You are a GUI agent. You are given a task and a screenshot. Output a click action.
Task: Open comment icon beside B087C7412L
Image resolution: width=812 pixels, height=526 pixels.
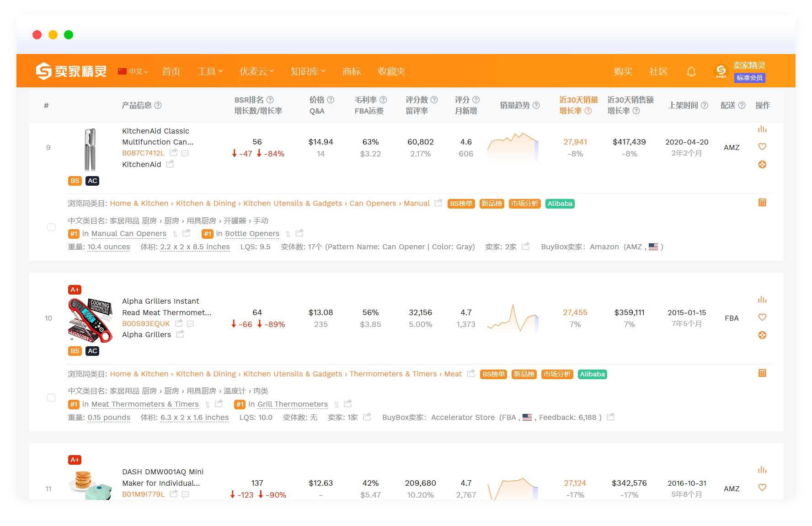pyautogui.click(x=185, y=153)
